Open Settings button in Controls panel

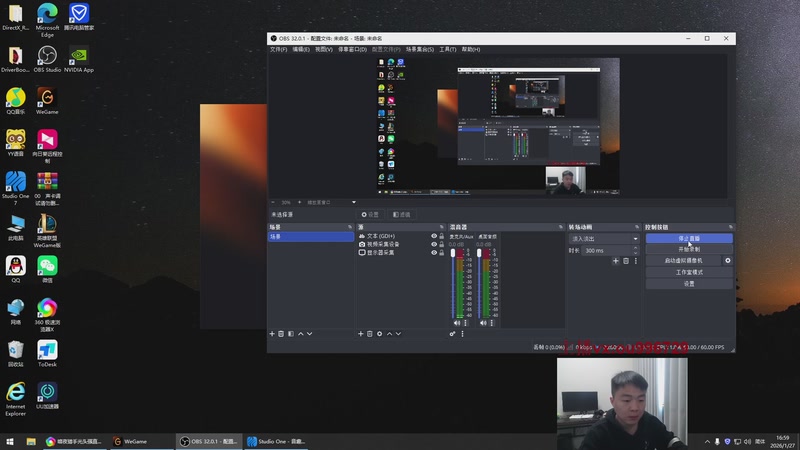tap(689, 284)
